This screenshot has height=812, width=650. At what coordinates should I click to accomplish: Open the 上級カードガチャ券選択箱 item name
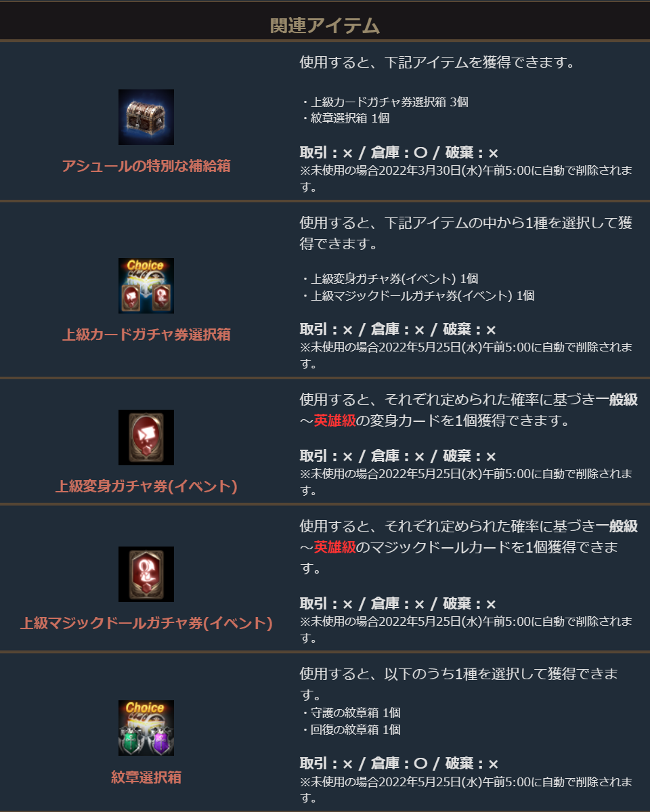146,335
